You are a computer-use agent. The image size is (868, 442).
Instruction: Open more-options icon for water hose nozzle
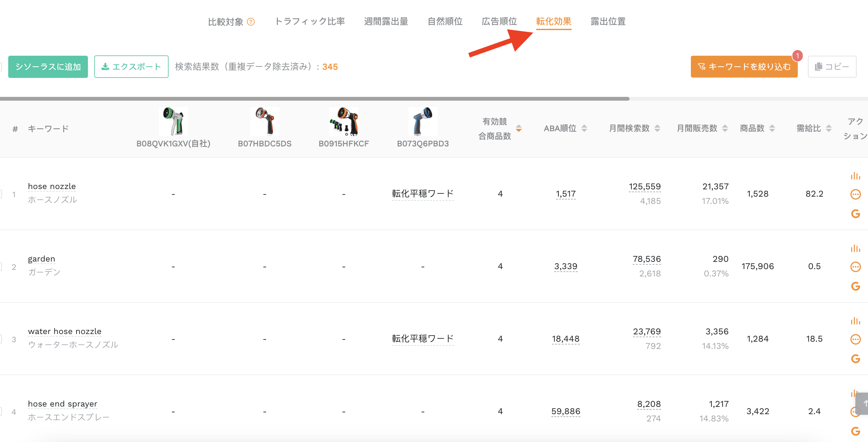(x=855, y=339)
